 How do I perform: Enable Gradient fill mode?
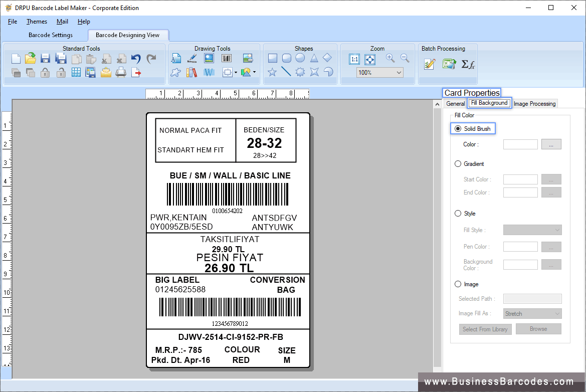tap(458, 163)
